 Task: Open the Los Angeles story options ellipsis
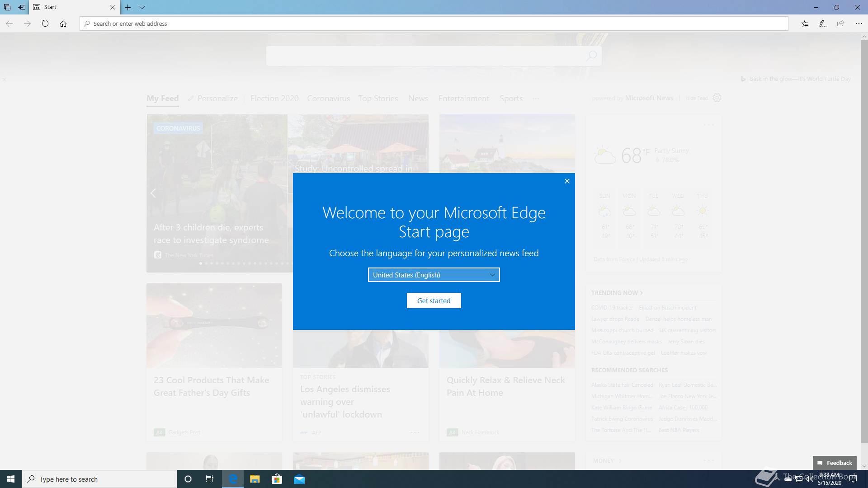tap(415, 432)
